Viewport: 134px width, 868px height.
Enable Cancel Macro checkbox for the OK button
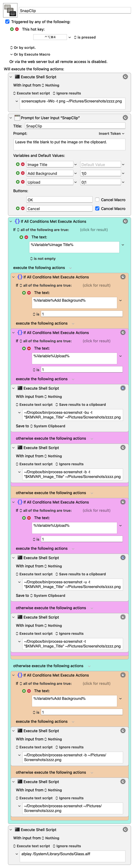(x=97, y=200)
